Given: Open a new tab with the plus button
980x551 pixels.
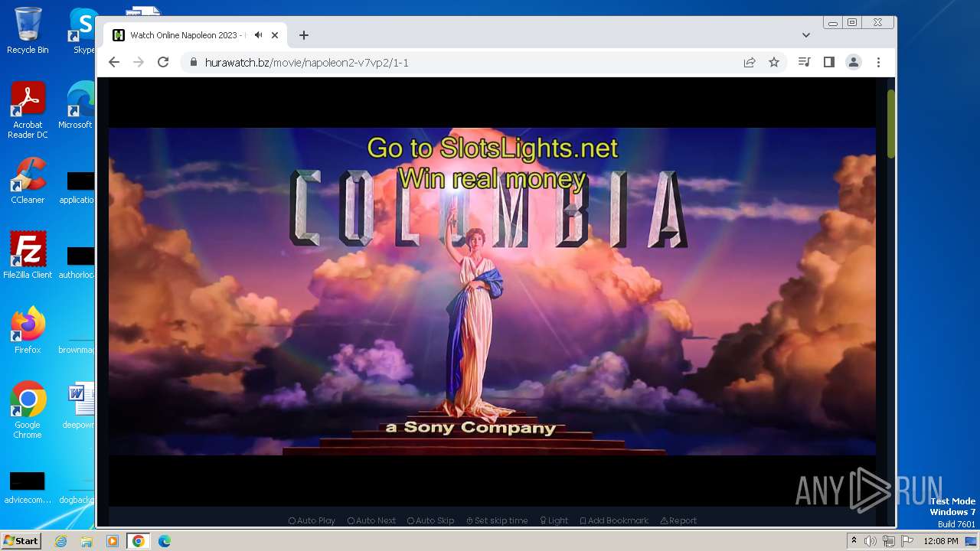Looking at the screenshot, I should pyautogui.click(x=304, y=35).
